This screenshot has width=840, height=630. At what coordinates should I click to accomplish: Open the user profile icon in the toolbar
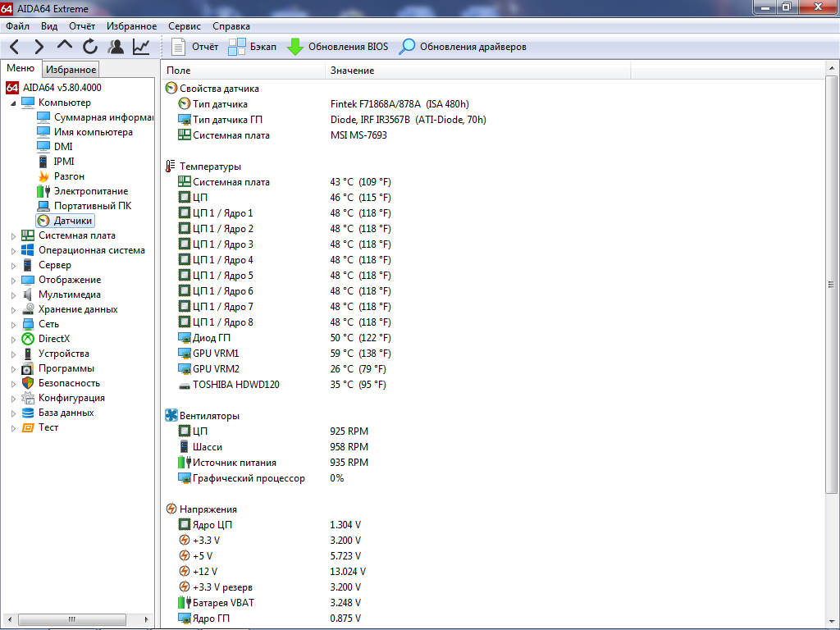coord(115,47)
